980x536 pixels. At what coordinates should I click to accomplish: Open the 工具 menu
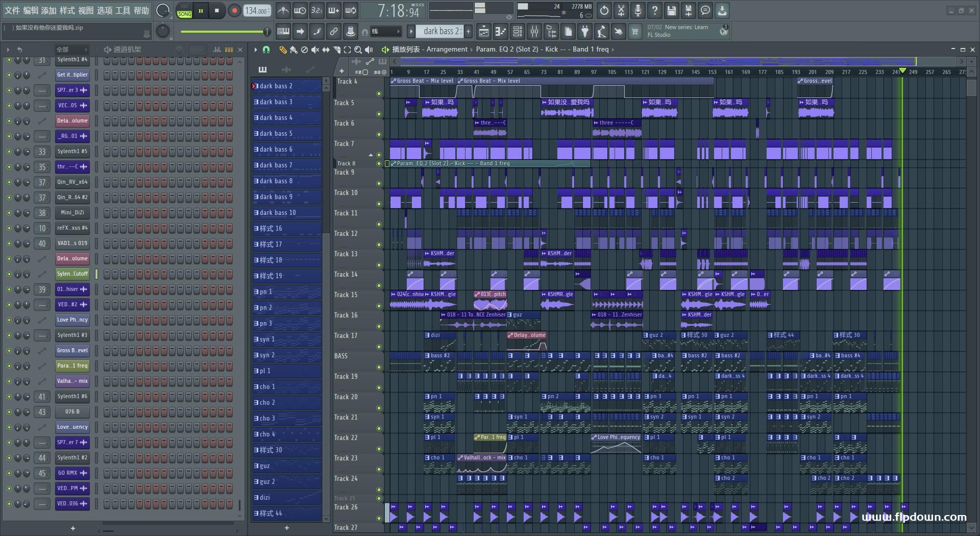click(122, 10)
